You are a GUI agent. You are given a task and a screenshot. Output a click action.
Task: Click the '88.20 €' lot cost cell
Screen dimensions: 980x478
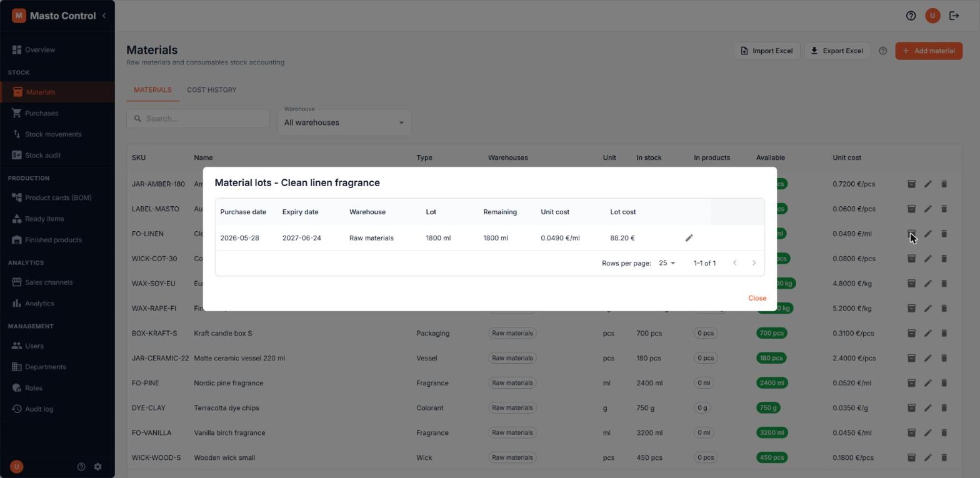622,238
